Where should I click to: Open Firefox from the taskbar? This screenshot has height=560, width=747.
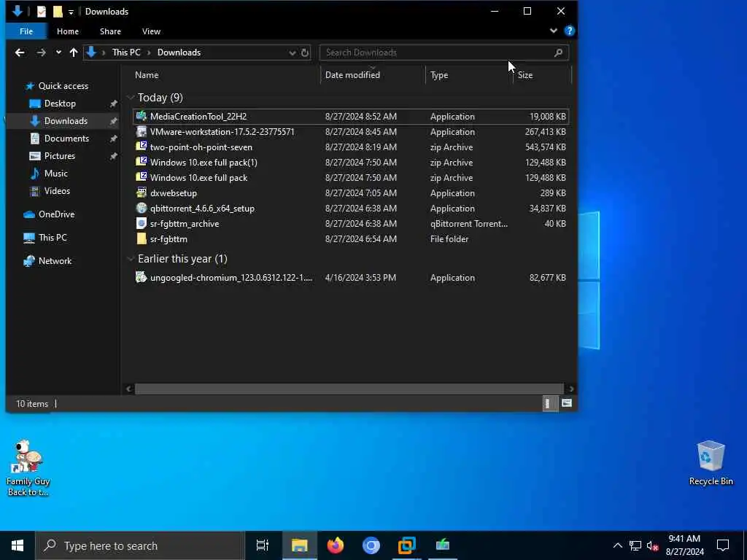tap(336, 545)
